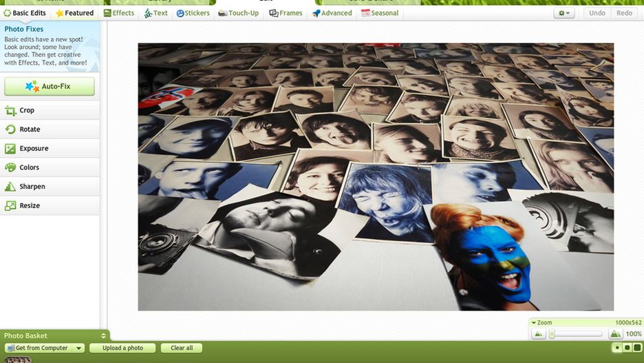The width and height of the screenshot is (644, 363).
Task: Click the photo canvas image
Action: coord(376,177)
